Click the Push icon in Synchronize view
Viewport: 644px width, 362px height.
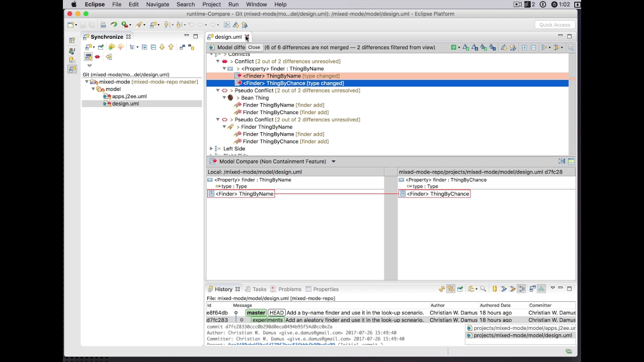tap(121, 47)
